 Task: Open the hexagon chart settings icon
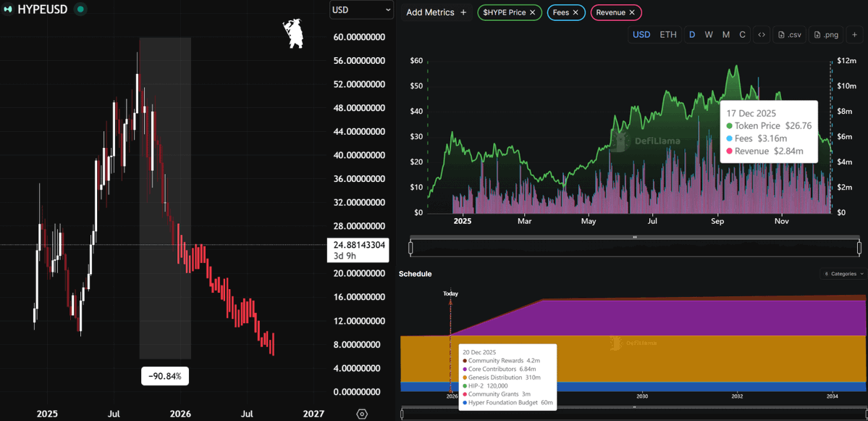(x=362, y=414)
